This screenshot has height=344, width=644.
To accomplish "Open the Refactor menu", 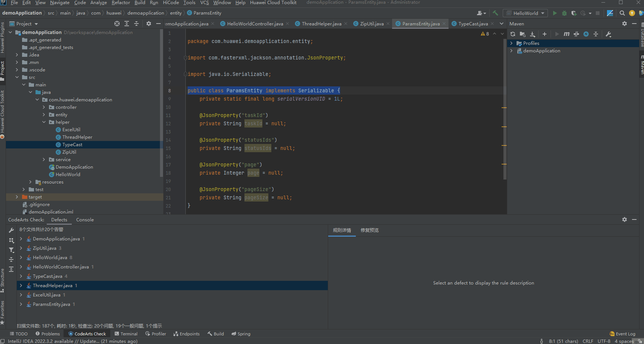I will point(121,3).
